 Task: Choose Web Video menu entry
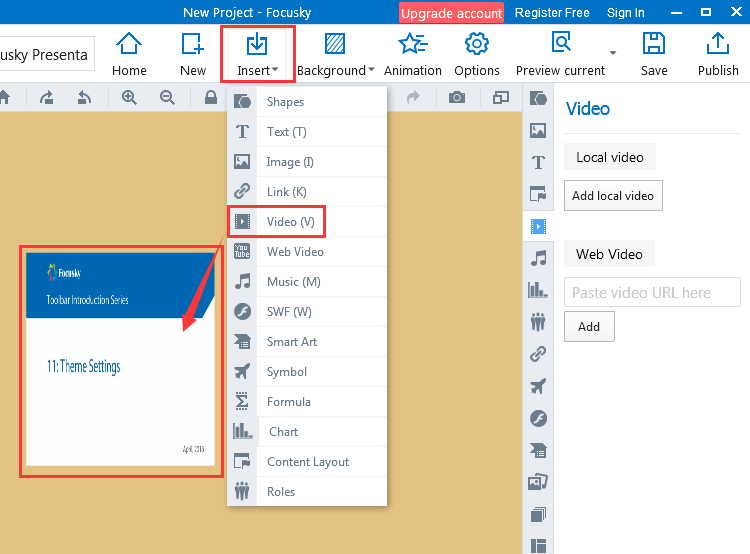point(307,252)
